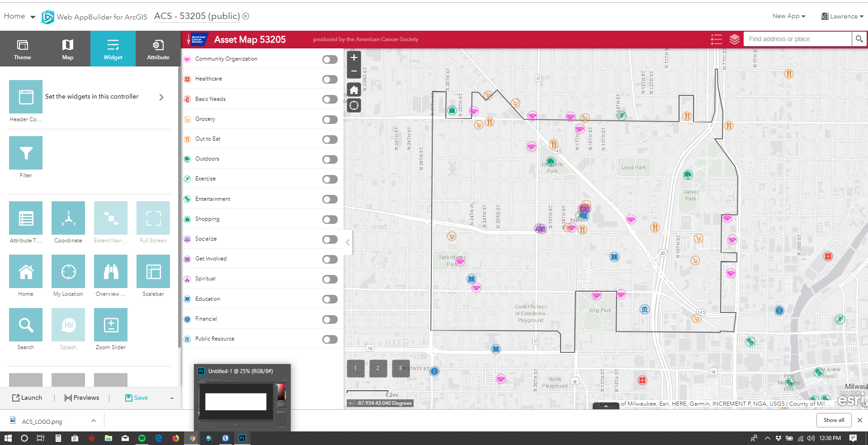Open Previews

(82, 398)
